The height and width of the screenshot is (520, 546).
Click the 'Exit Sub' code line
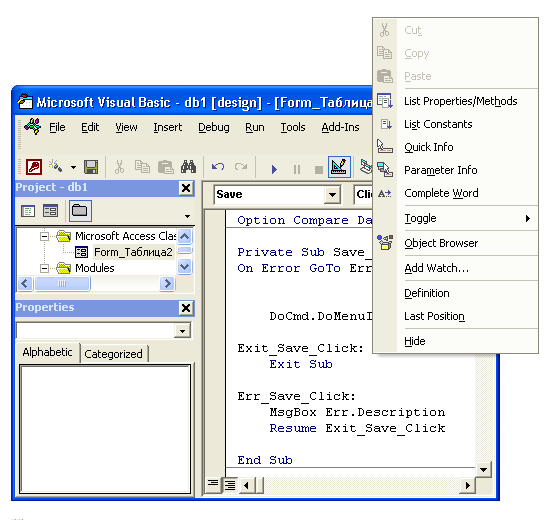coord(301,364)
